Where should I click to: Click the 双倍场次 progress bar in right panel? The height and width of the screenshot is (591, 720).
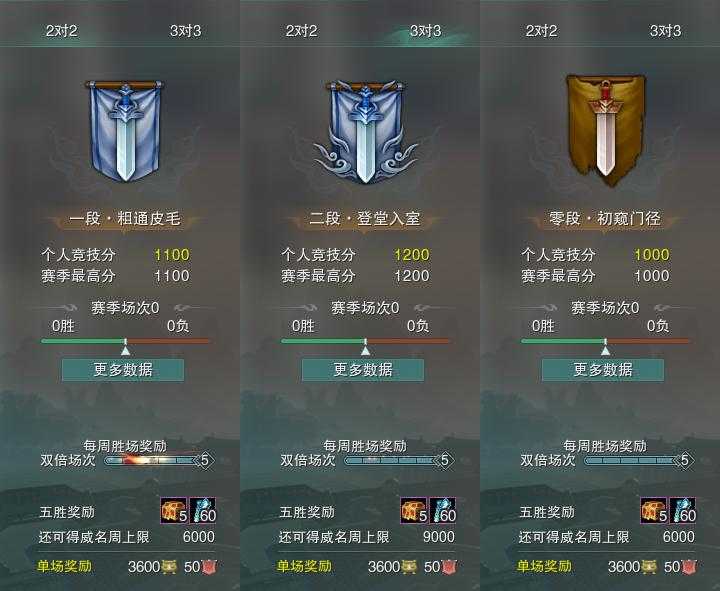[638, 460]
